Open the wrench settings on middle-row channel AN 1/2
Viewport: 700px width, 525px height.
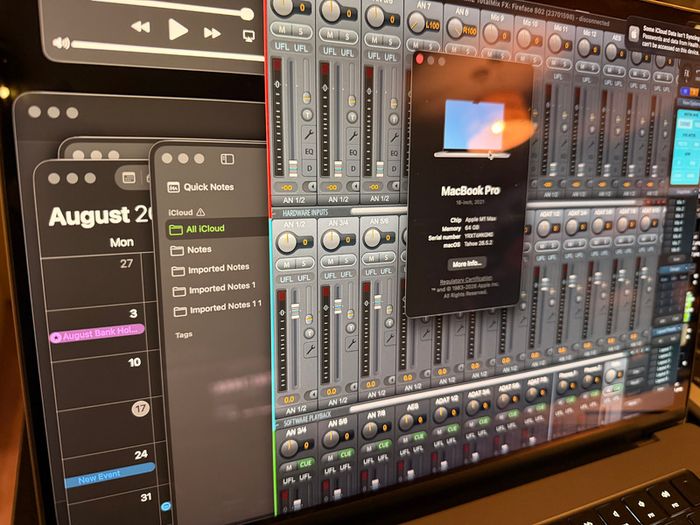click(x=309, y=350)
